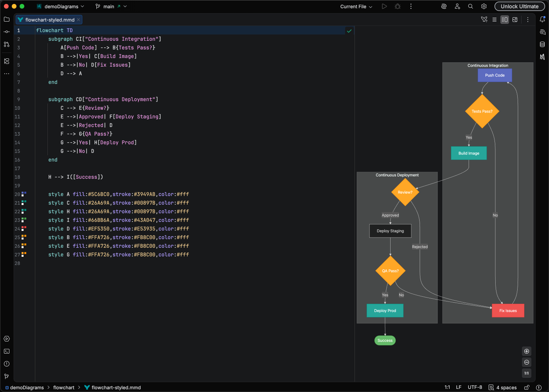Zoom in on the diagram preview
Viewport: 549px width, 392px height.
click(527, 351)
